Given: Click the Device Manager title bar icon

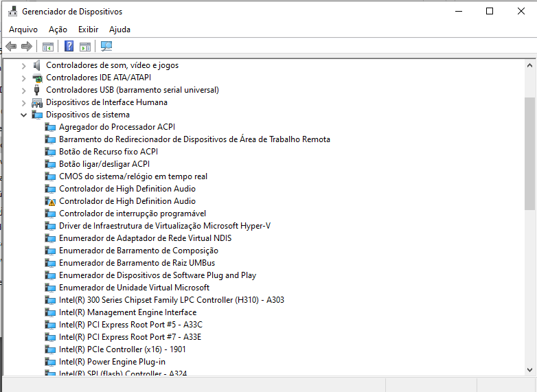Looking at the screenshot, I should point(12,11).
